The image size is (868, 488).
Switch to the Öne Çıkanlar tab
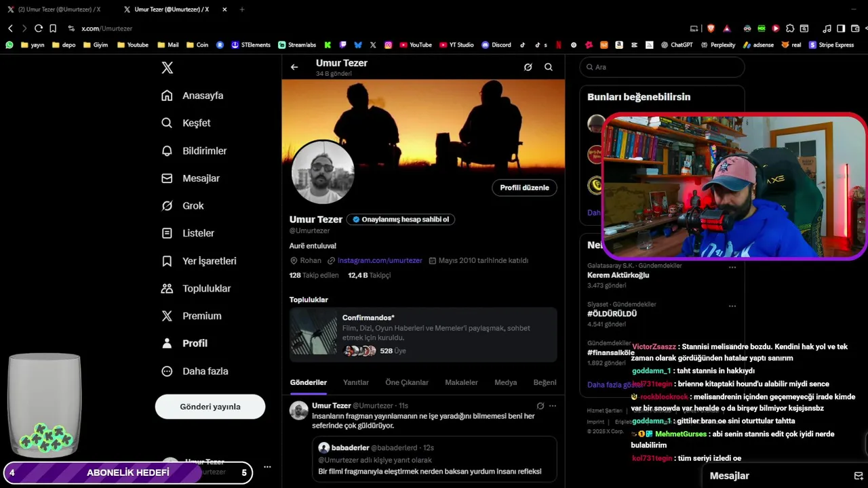pos(407,382)
